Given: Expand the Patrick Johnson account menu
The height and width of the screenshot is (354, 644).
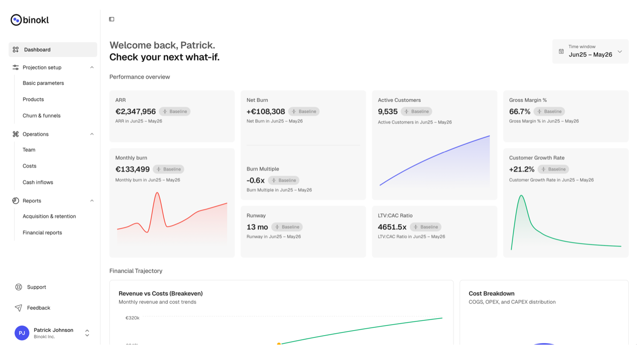Looking at the screenshot, I should pos(87,333).
